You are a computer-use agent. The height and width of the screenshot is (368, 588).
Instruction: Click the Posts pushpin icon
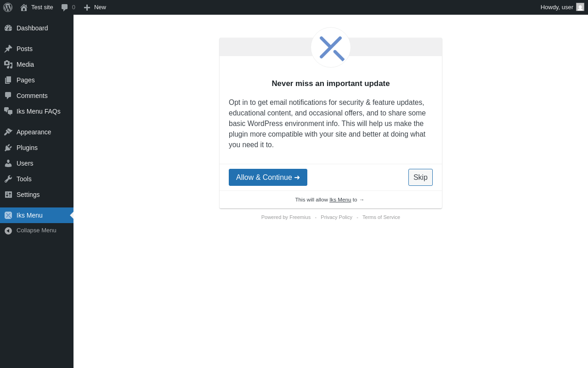click(x=8, y=49)
